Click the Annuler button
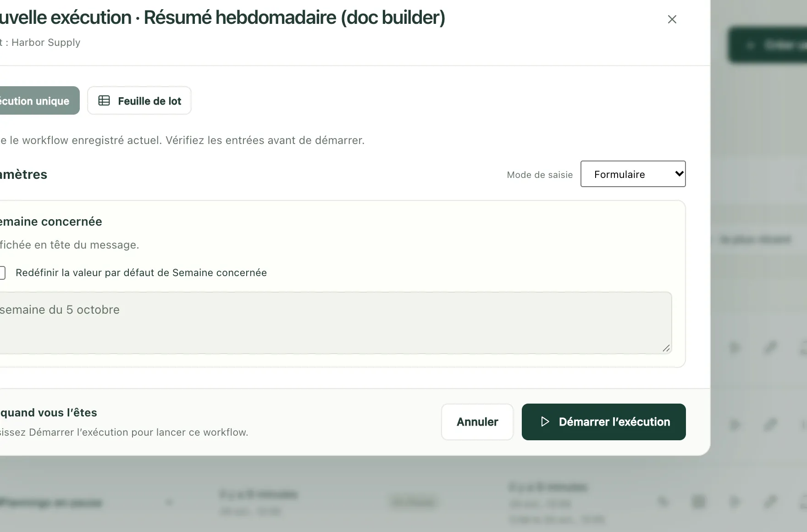 point(477,422)
